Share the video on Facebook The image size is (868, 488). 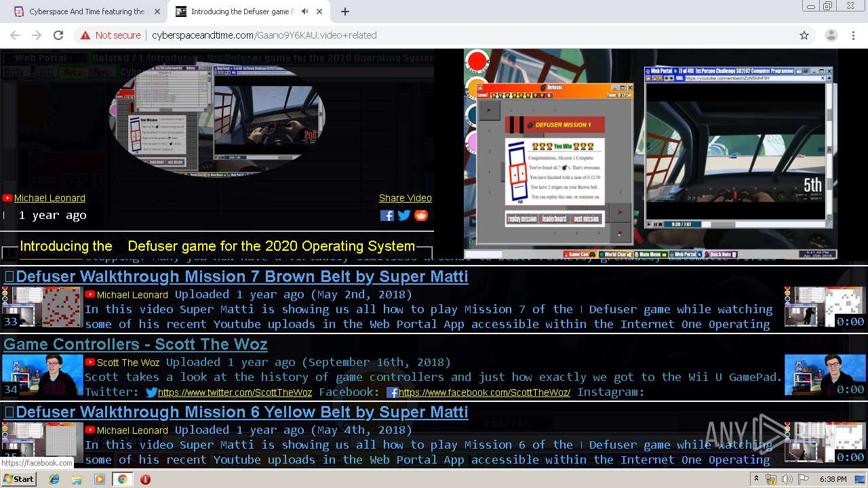pos(387,216)
